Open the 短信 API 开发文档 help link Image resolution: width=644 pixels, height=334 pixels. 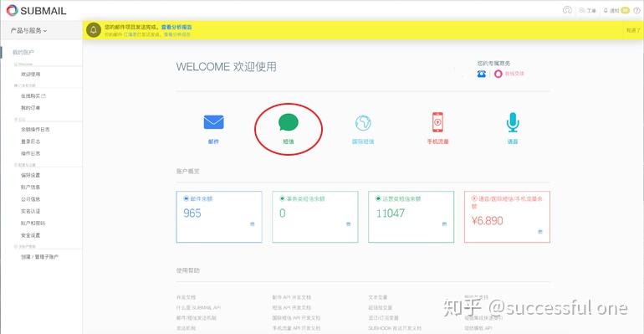[x=292, y=307]
